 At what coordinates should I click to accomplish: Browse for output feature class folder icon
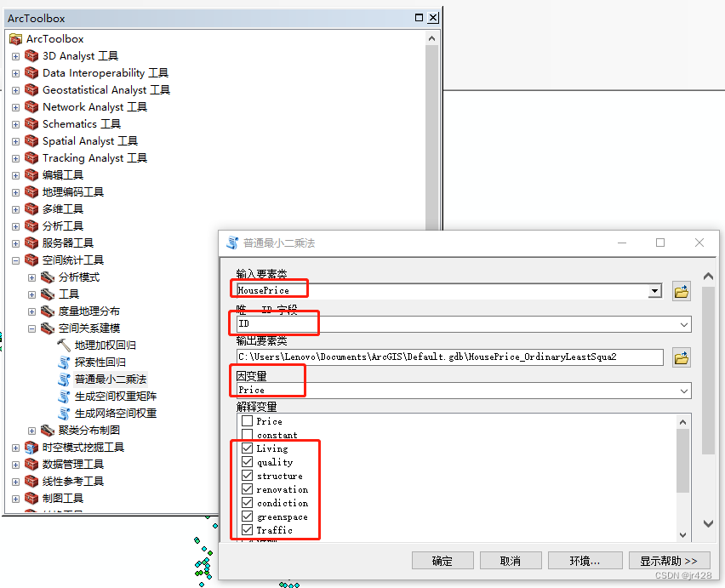click(681, 357)
